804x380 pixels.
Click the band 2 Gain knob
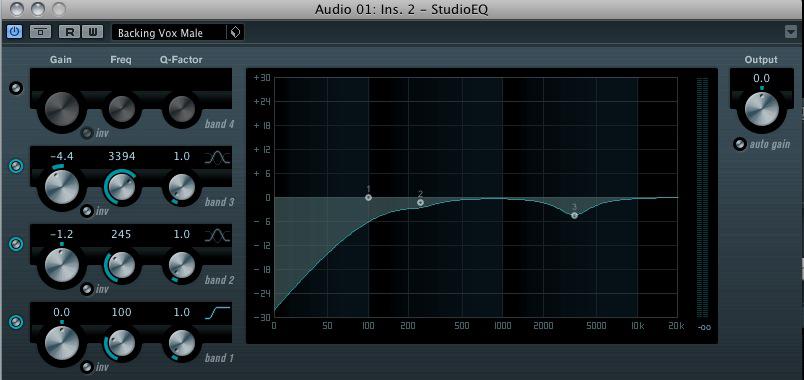pyautogui.click(x=62, y=265)
